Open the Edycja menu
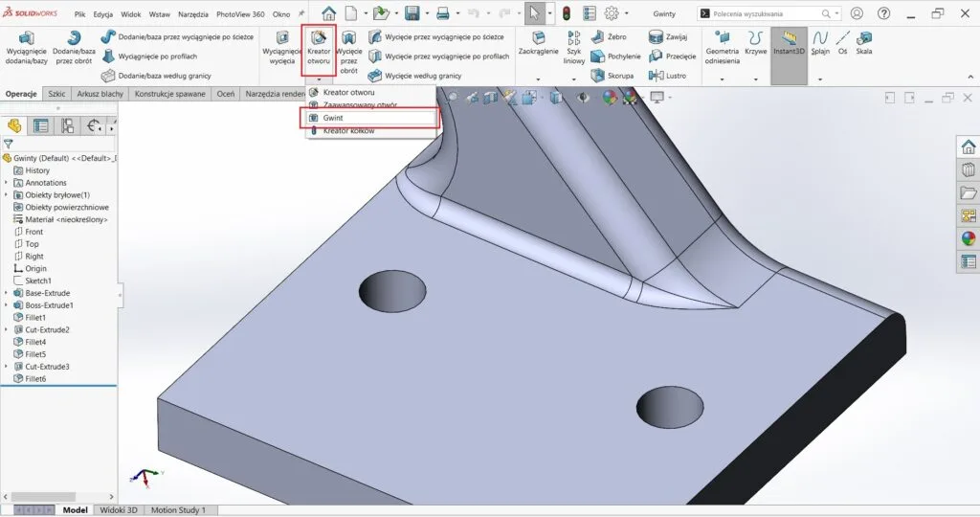The height and width of the screenshot is (517, 980). 102,13
